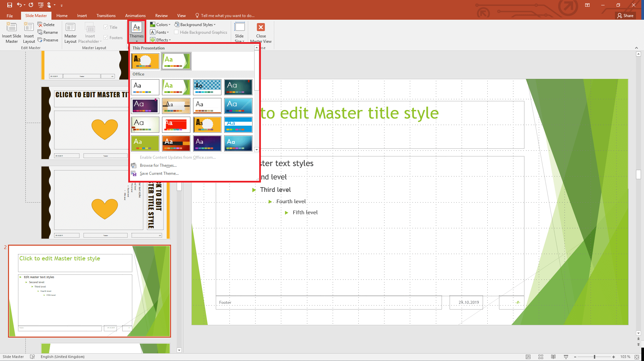Toggle the Footers checkbox
This screenshot has height=361, width=644.
pyautogui.click(x=106, y=37)
